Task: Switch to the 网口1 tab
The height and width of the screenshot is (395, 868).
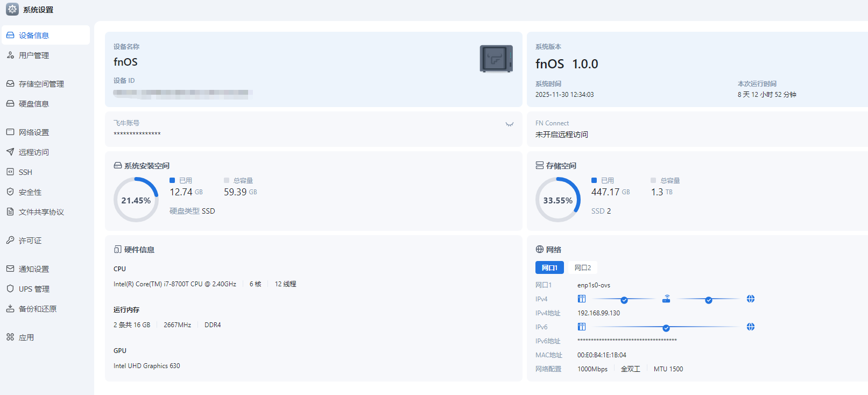Action: click(x=549, y=267)
